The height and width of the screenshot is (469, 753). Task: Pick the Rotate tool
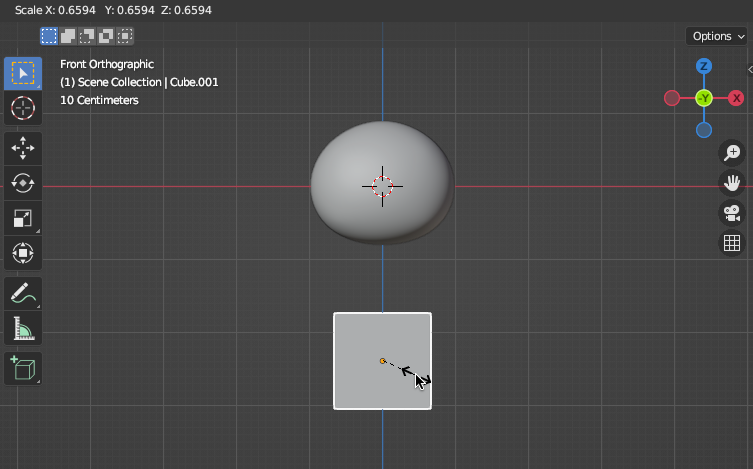23,183
